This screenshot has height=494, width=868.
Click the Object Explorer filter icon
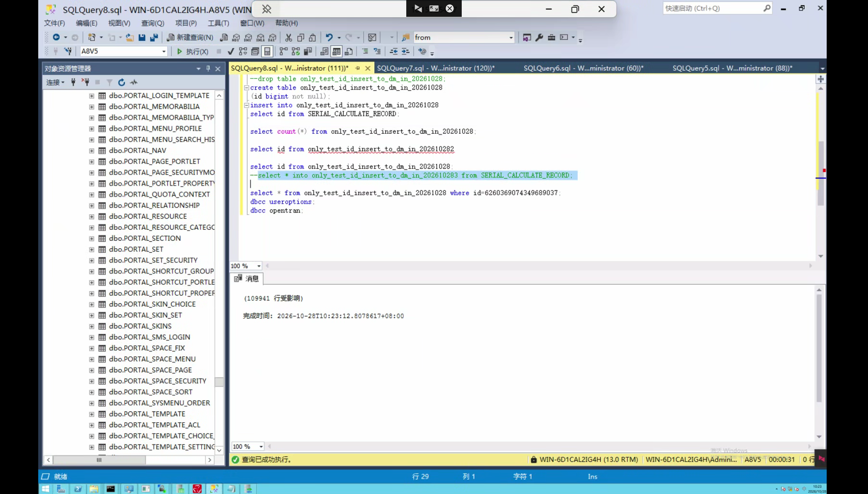click(109, 82)
